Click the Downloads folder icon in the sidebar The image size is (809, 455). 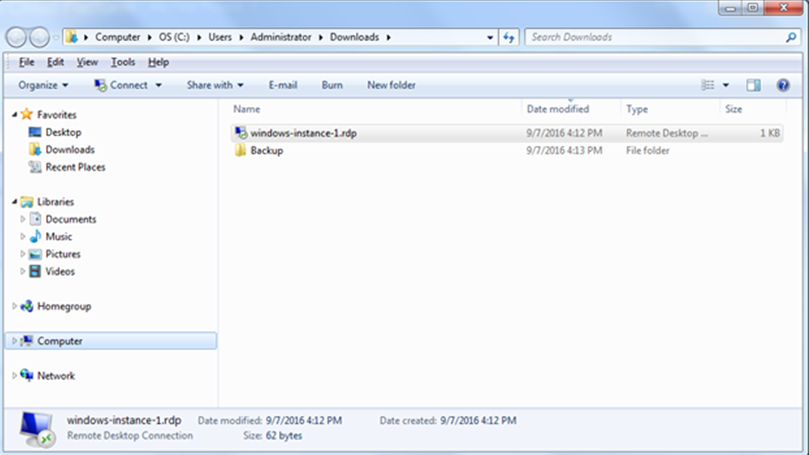[x=35, y=150]
